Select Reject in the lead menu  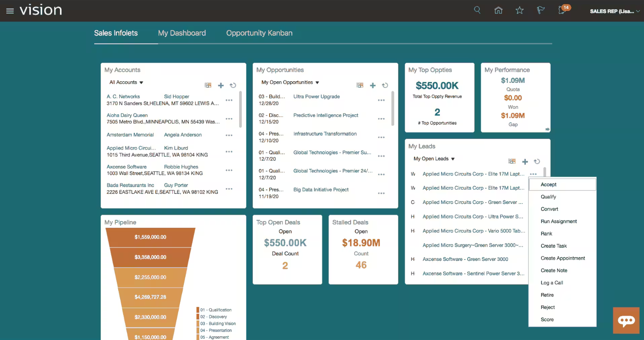point(562,307)
